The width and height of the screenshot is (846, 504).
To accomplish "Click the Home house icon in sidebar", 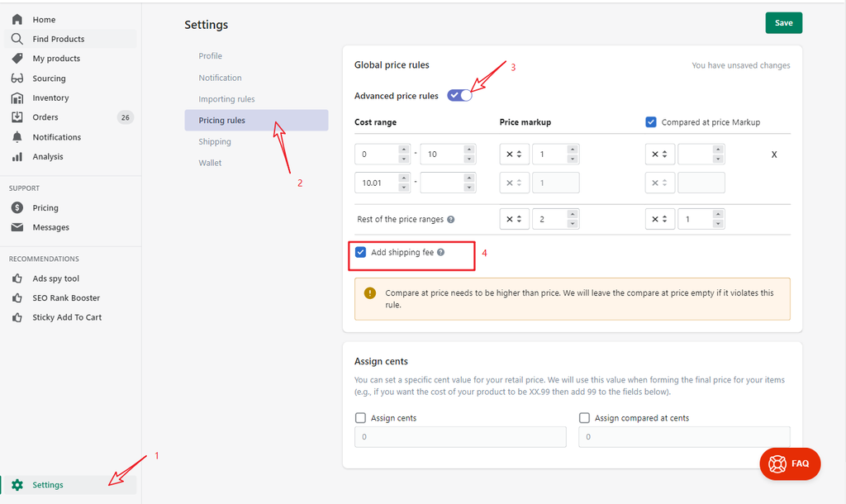I will pos(17,19).
